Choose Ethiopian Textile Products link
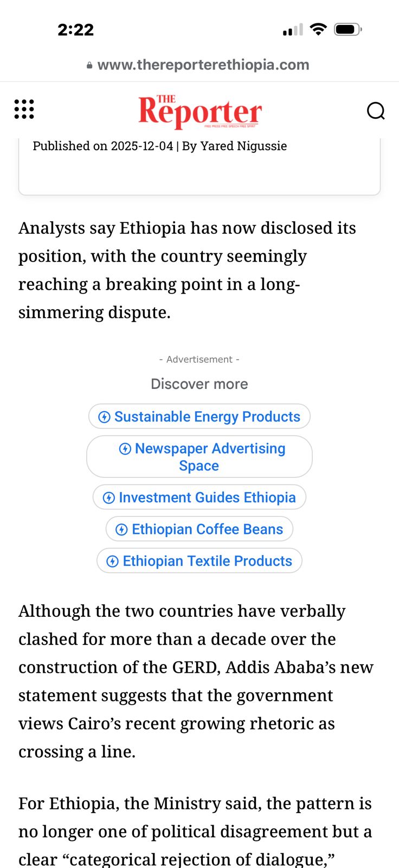Image resolution: width=399 pixels, height=868 pixels. tap(207, 561)
